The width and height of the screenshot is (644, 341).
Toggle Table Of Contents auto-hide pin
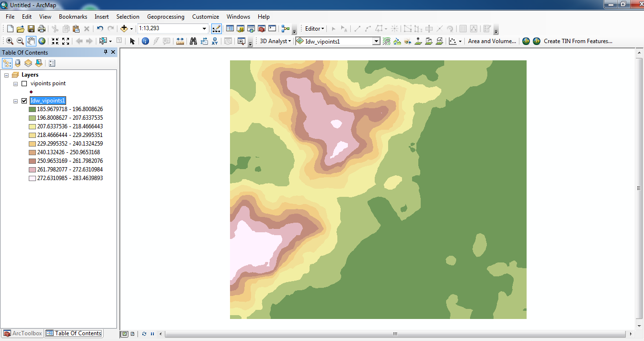105,52
